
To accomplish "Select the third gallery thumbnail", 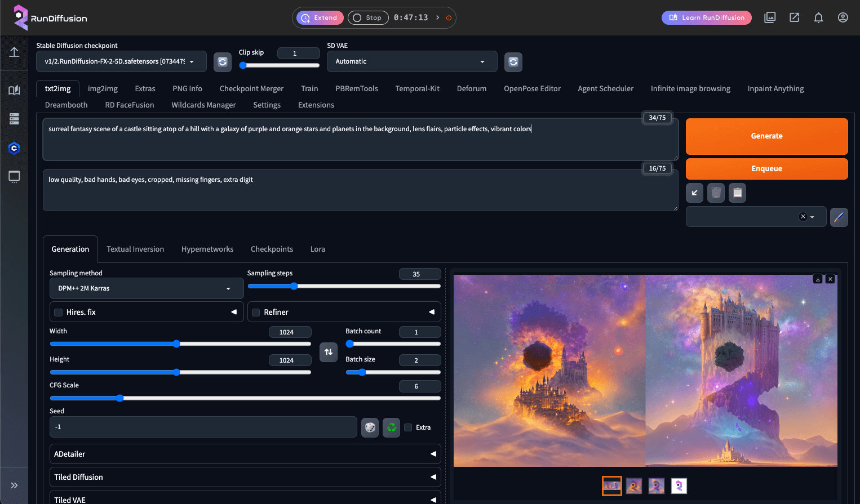I will coord(657,486).
